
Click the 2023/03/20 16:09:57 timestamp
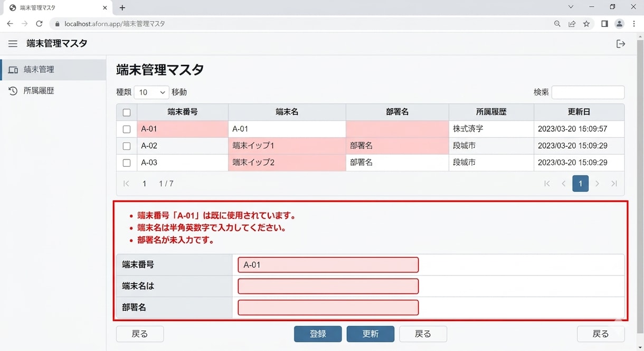click(x=572, y=129)
